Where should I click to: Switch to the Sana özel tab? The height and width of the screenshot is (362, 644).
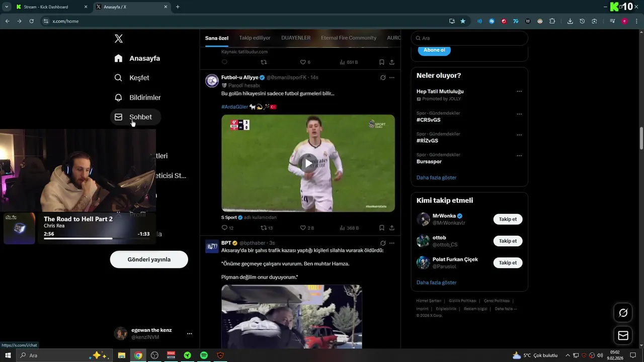pyautogui.click(x=217, y=38)
